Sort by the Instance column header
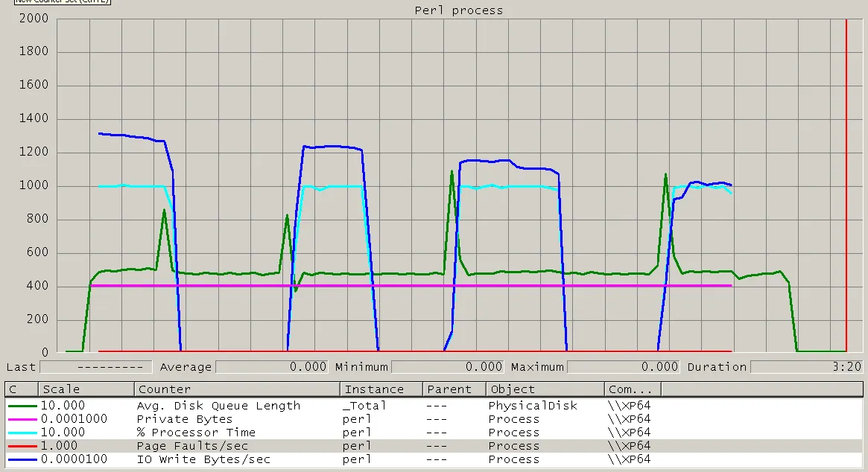Screen dimensions: 868x472 coord(381,389)
